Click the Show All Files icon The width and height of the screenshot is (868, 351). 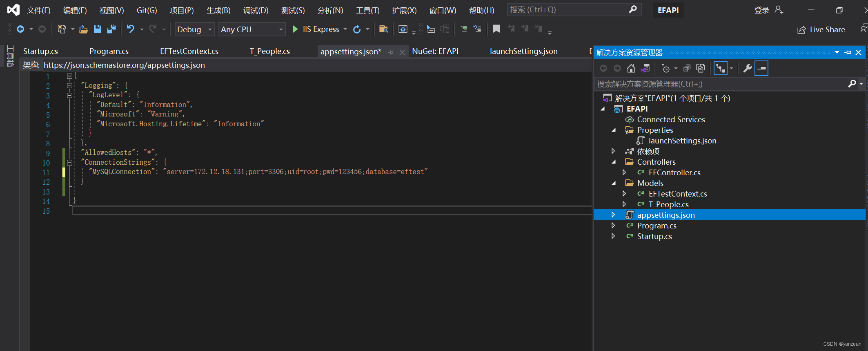(701, 68)
